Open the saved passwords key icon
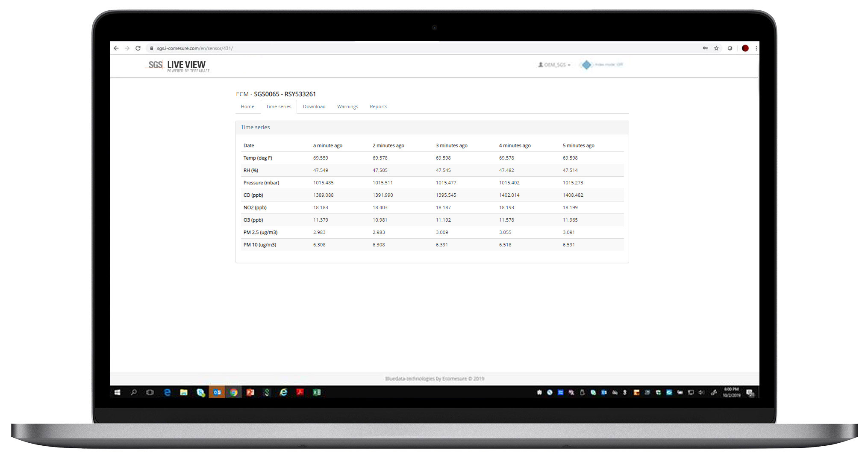 pos(705,48)
